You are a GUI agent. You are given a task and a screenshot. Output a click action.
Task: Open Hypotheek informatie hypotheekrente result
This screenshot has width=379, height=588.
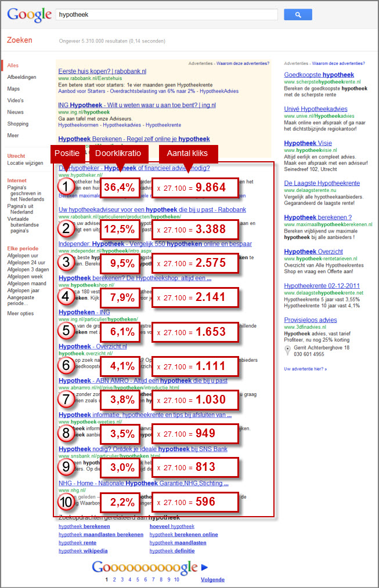tap(145, 415)
